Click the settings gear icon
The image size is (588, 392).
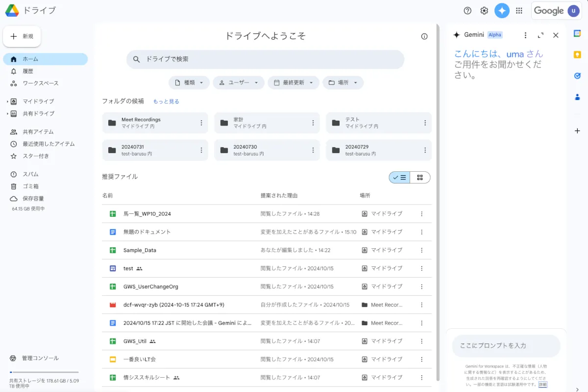[x=484, y=11]
